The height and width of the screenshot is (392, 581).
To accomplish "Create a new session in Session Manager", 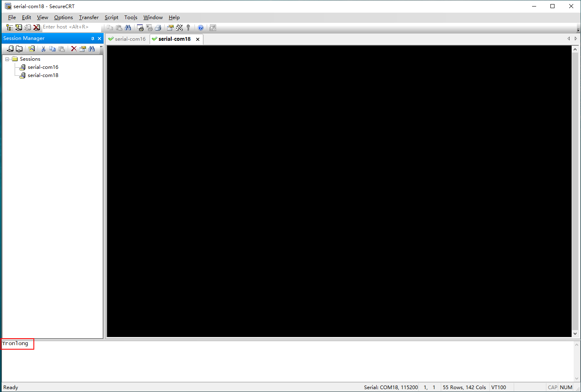I will (31, 49).
